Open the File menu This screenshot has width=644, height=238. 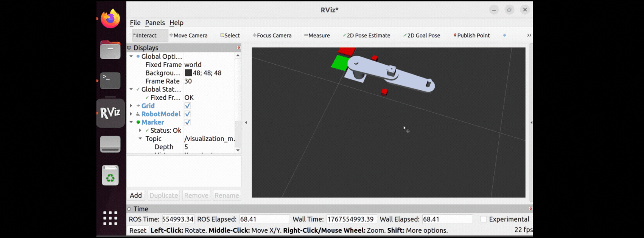click(135, 23)
